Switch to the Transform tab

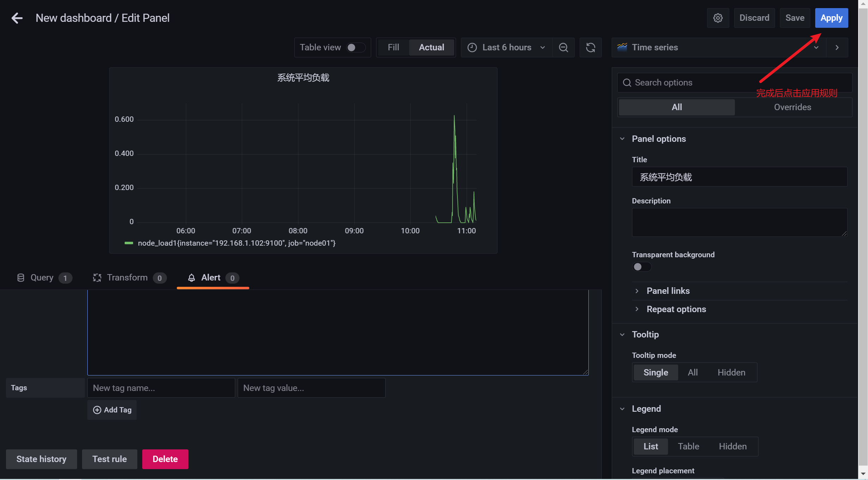(x=129, y=278)
